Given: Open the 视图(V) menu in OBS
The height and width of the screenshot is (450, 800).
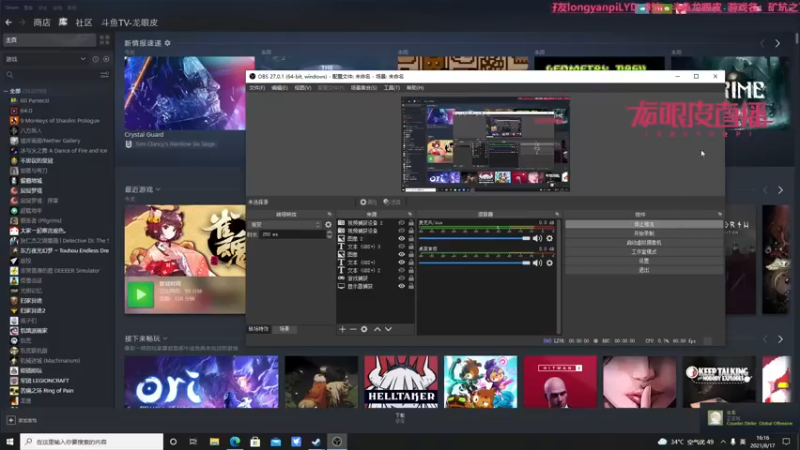Looking at the screenshot, I should (303, 88).
